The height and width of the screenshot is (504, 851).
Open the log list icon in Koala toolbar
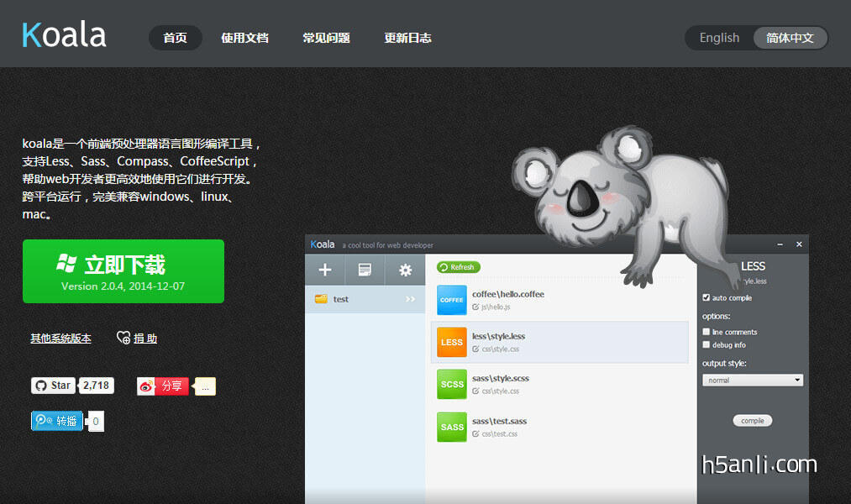[365, 270]
